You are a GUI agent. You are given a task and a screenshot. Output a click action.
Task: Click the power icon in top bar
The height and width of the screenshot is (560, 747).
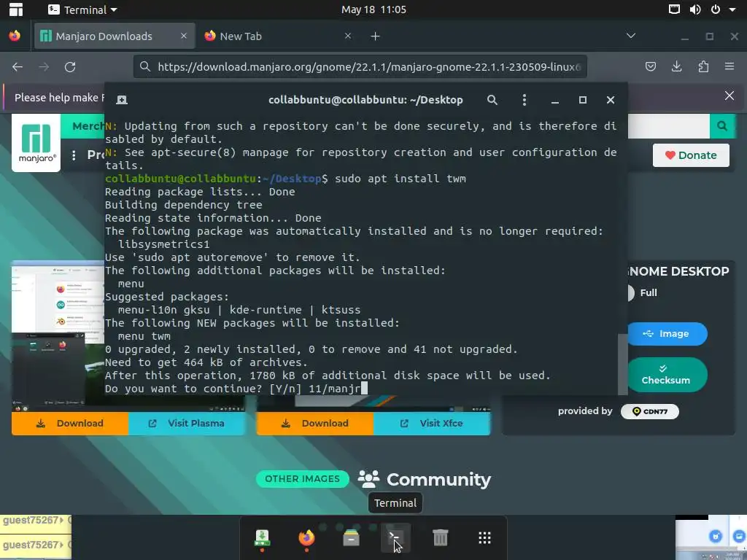point(715,9)
